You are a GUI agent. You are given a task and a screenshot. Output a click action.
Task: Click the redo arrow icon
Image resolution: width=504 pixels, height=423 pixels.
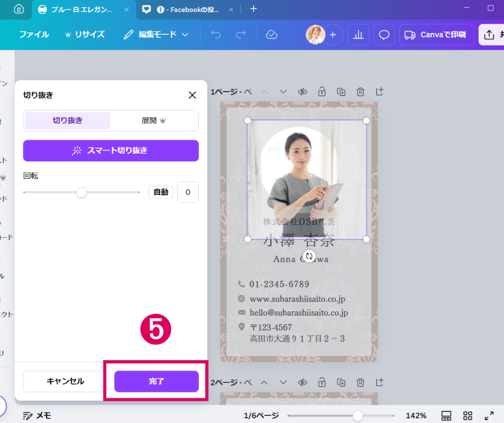pos(241,35)
